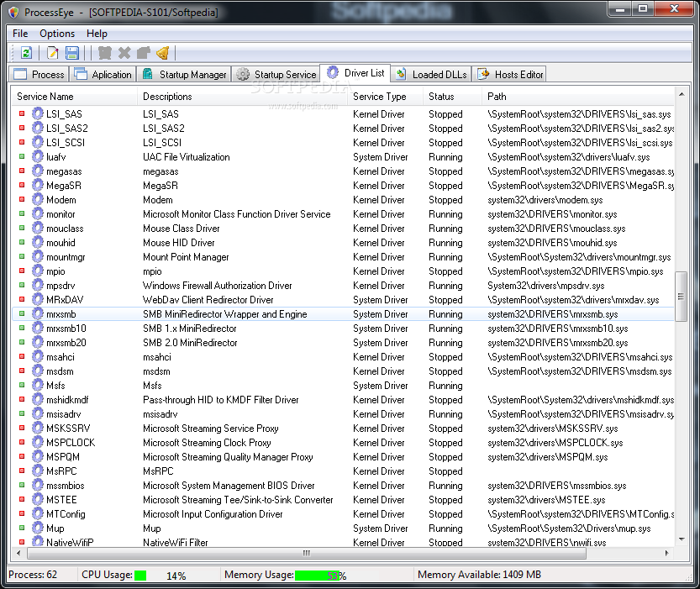
Task: Click the green running indicator beside monitor
Action: pyautogui.click(x=22, y=213)
